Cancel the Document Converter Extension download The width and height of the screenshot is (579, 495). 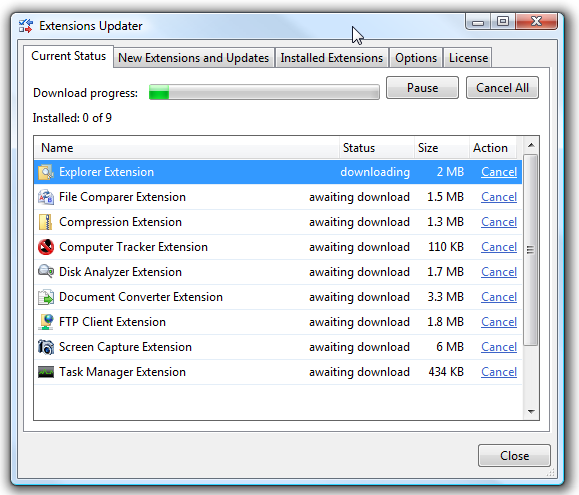coord(499,297)
